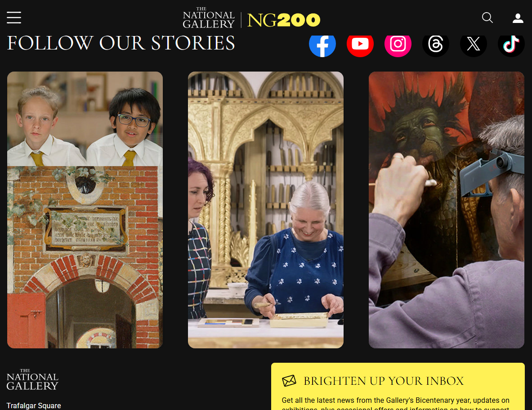This screenshot has width=532, height=410.
Task: Click the National Gallery footer logo
Action: pos(32,379)
